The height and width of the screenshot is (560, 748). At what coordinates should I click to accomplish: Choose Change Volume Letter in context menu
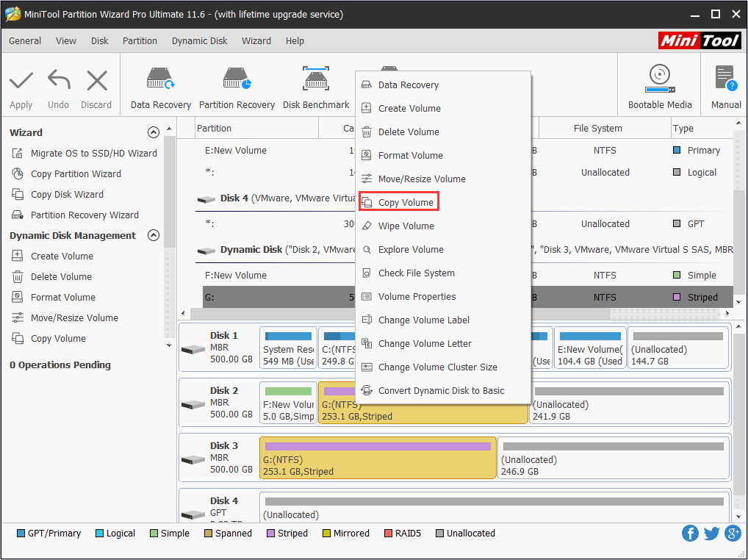(443, 343)
